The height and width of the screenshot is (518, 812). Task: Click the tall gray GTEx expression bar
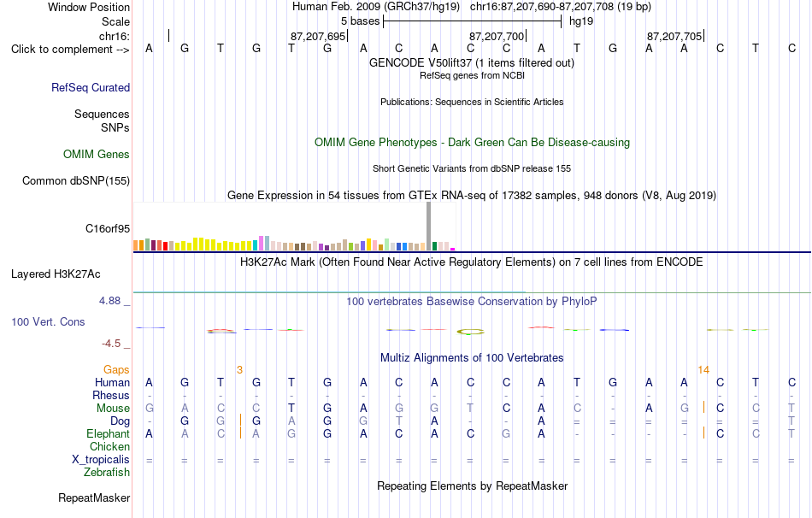point(428,227)
